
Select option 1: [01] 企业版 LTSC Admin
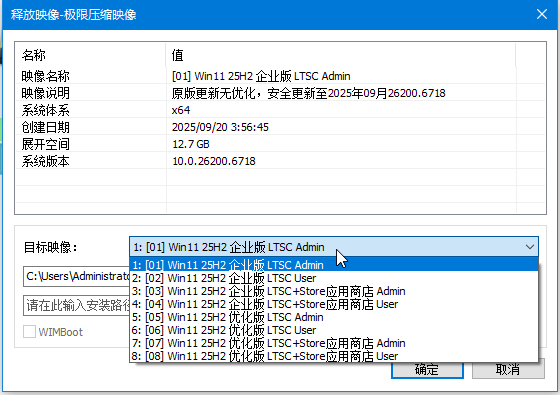(334, 265)
